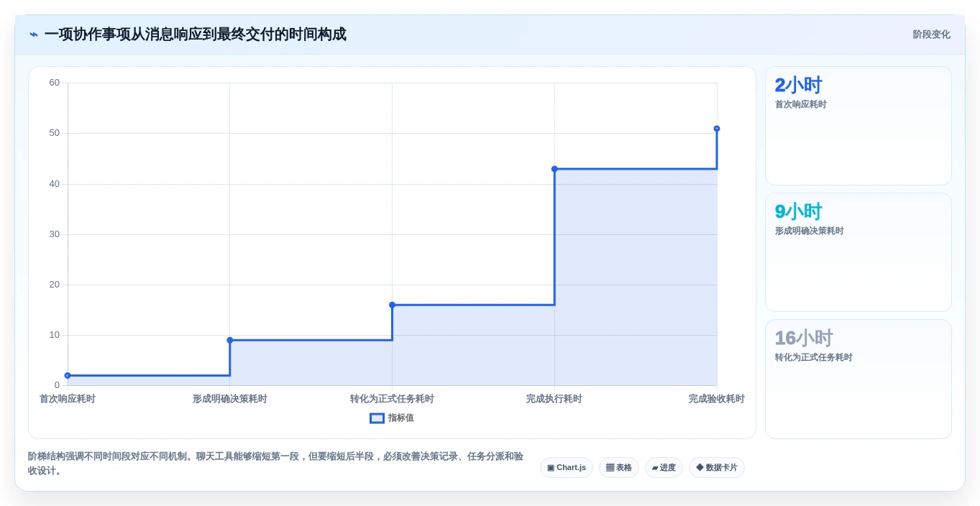Click the 指标值 legend label
The image size is (980, 506).
401,418
